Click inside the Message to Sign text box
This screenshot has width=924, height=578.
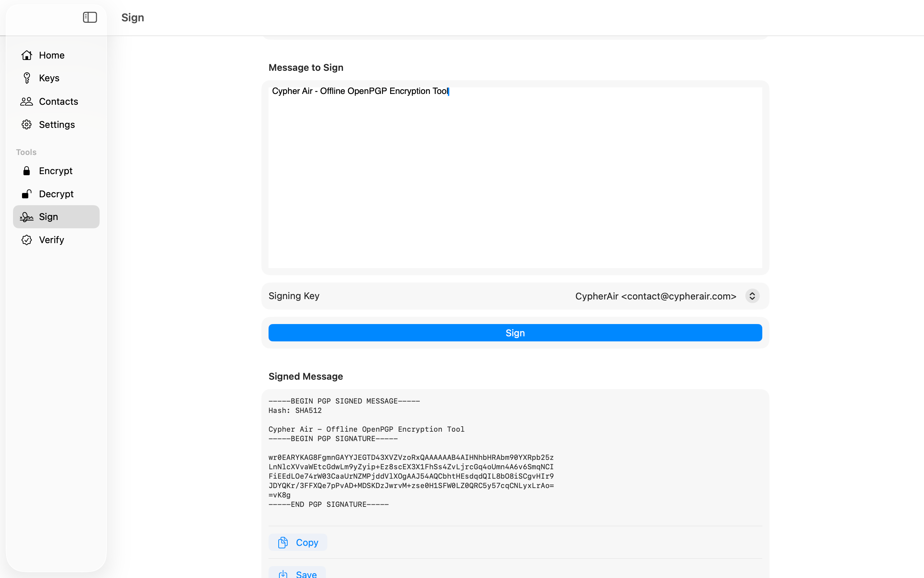tap(515, 177)
